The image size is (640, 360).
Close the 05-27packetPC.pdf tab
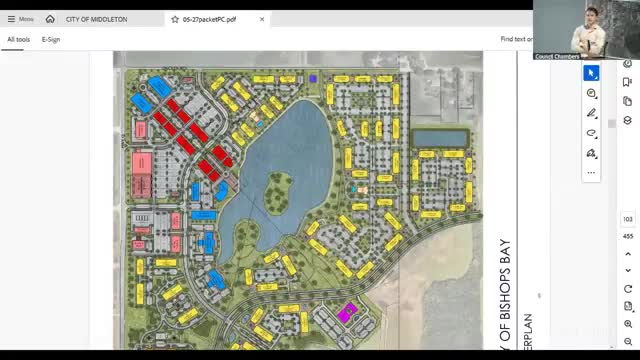pyautogui.click(x=262, y=19)
